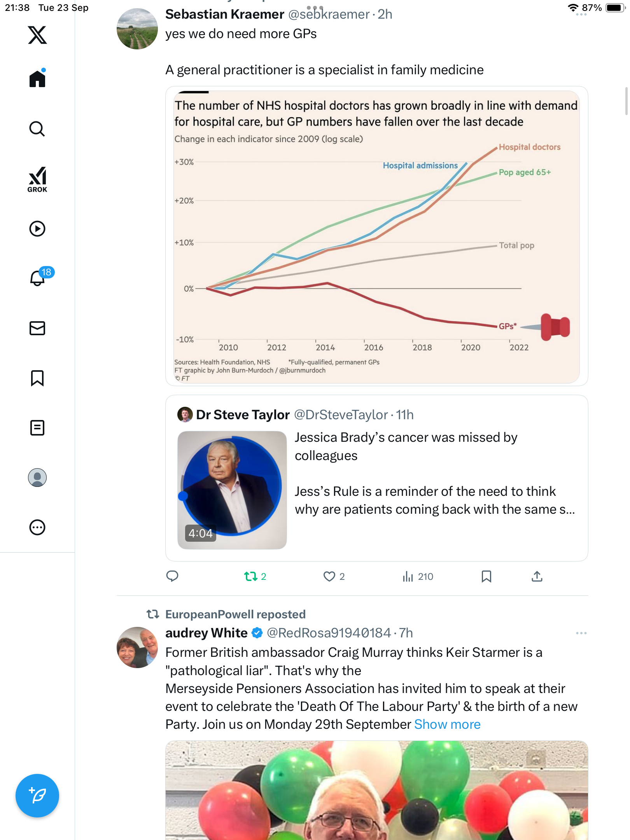The image size is (630, 840).
Task: Toggle like on Sebastian Kraemer's post
Action: point(329,576)
